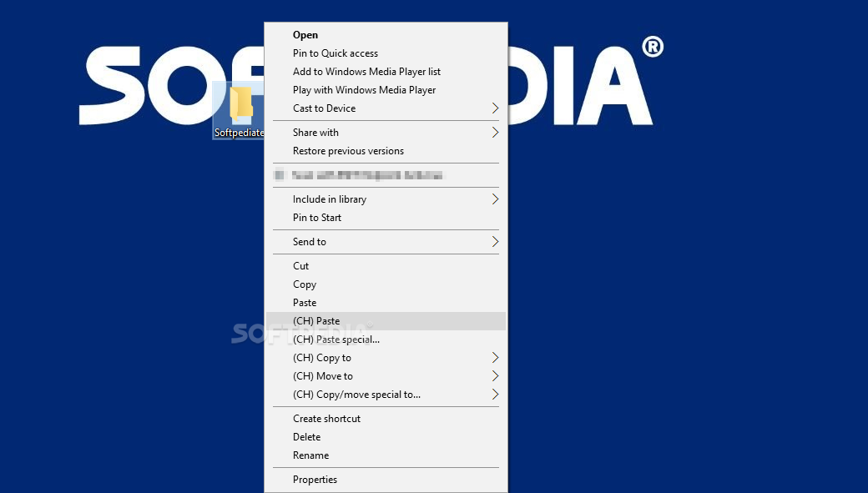Image resolution: width=868 pixels, height=493 pixels.
Task: Select the highlighted (CH) Paste entry
Action: tap(386, 321)
